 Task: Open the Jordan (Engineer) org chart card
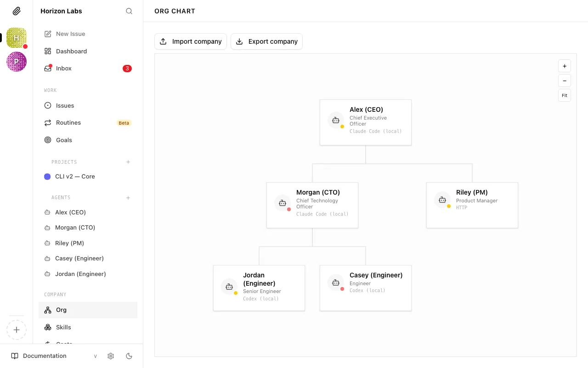pyautogui.click(x=259, y=288)
